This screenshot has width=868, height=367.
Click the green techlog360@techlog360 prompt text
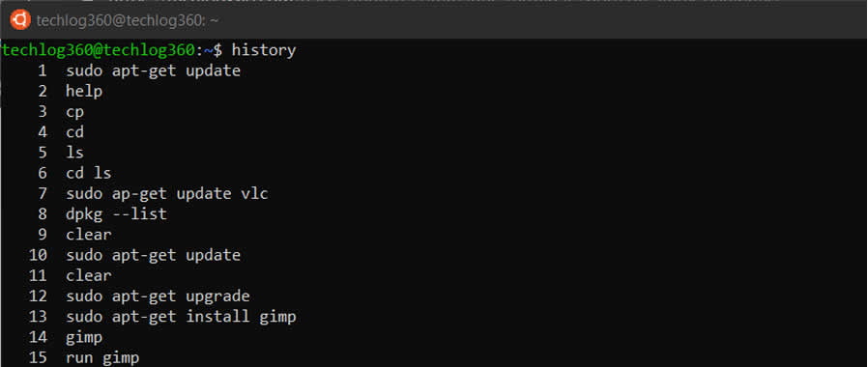pyautogui.click(x=98, y=50)
